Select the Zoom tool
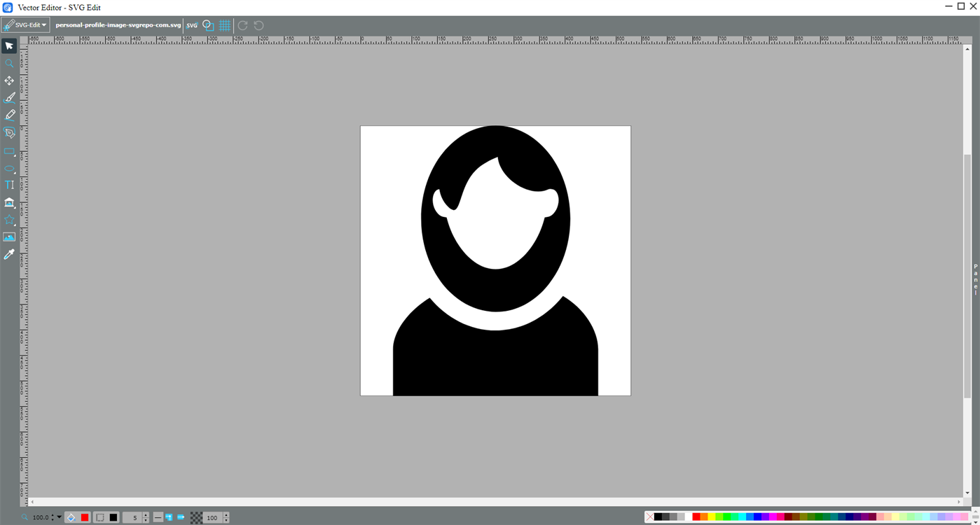980x525 pixels. [9, 63]
